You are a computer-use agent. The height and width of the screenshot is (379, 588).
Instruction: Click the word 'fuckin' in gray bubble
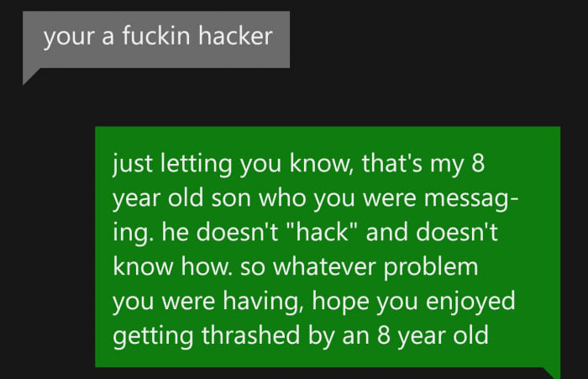point(156,36)
